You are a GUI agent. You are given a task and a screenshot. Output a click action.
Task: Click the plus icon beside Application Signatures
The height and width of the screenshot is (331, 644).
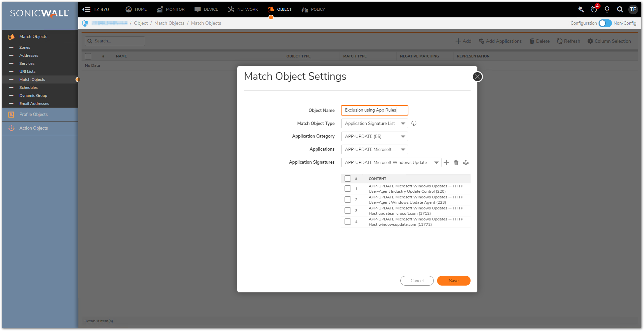[x=446, y=163]
